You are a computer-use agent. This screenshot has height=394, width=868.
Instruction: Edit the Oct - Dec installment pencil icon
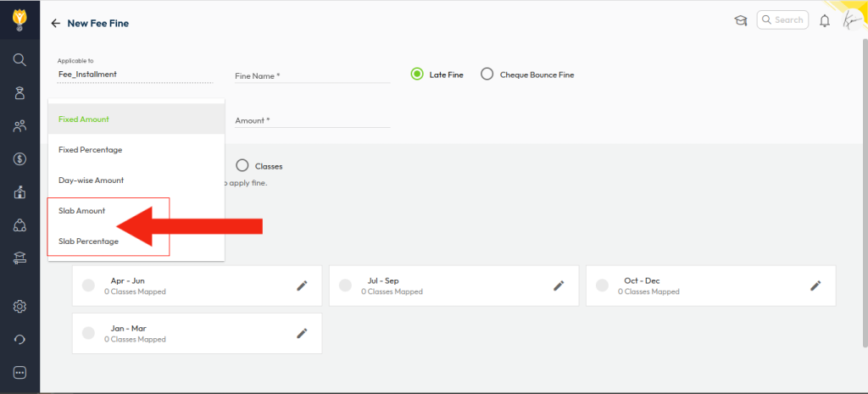815,286
